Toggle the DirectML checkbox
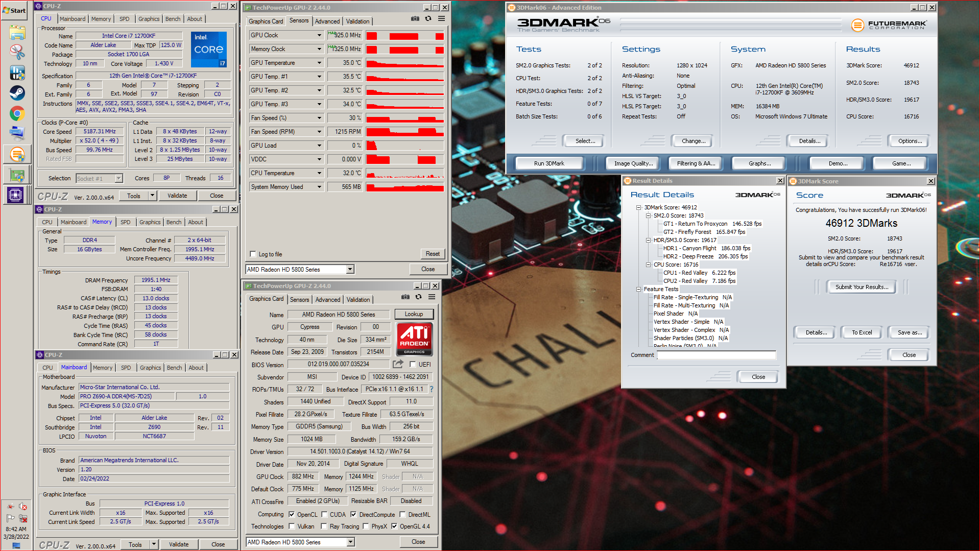 pos(402,514)
